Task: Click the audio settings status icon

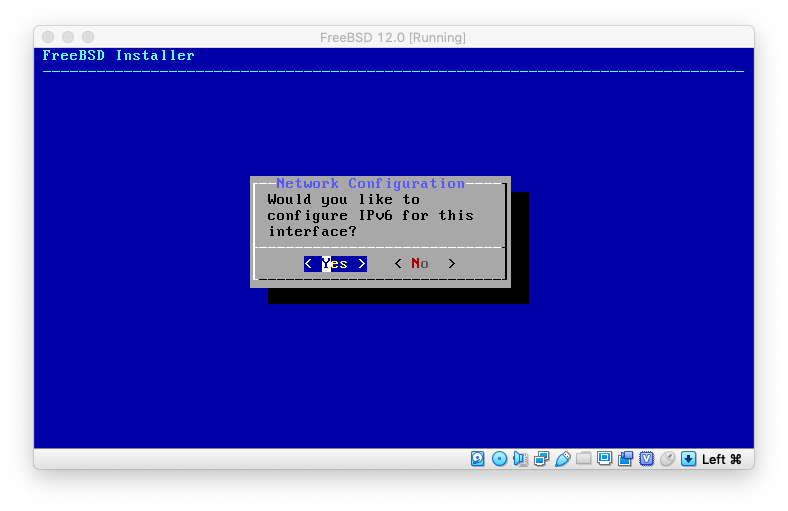Action: click(520, 459)
